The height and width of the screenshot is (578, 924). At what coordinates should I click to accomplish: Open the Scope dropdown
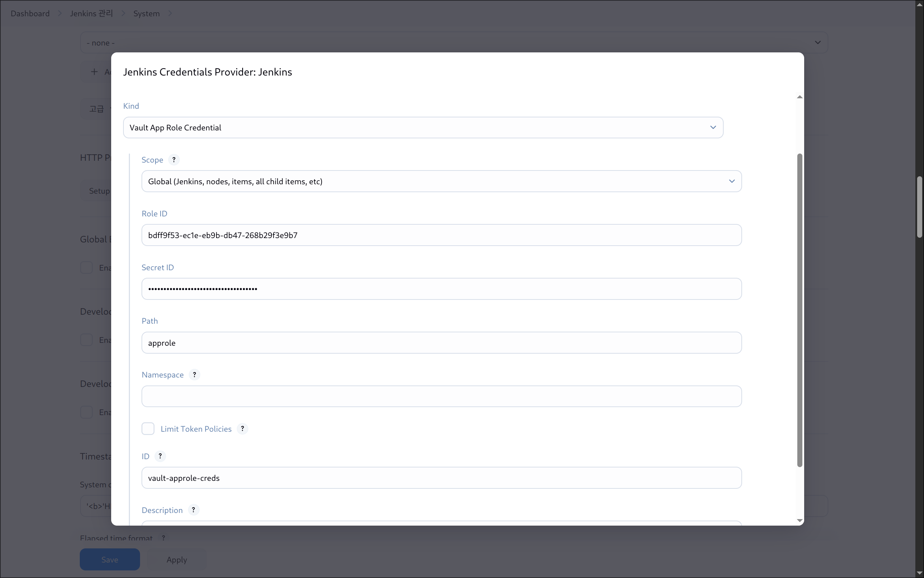click(441, 181)
